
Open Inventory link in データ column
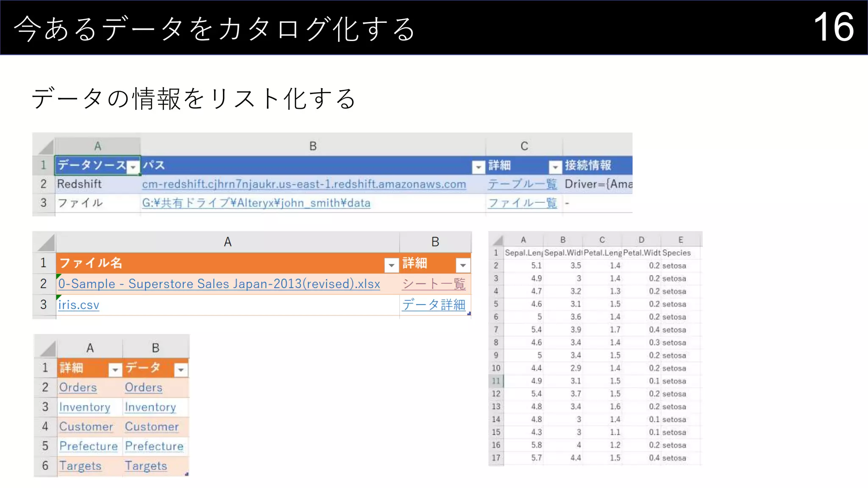coord(150,407)
